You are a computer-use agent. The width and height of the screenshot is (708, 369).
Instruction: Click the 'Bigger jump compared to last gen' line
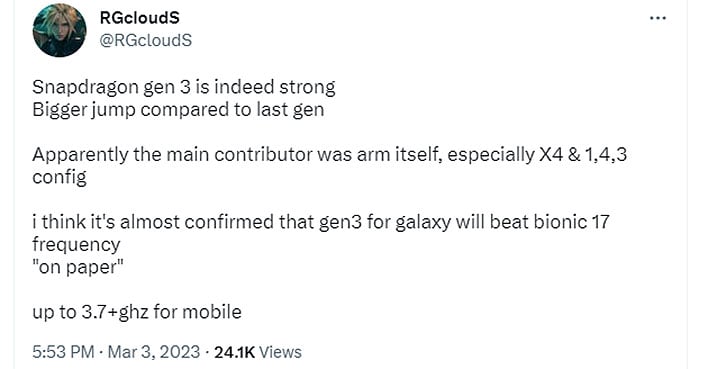[178, 110]
